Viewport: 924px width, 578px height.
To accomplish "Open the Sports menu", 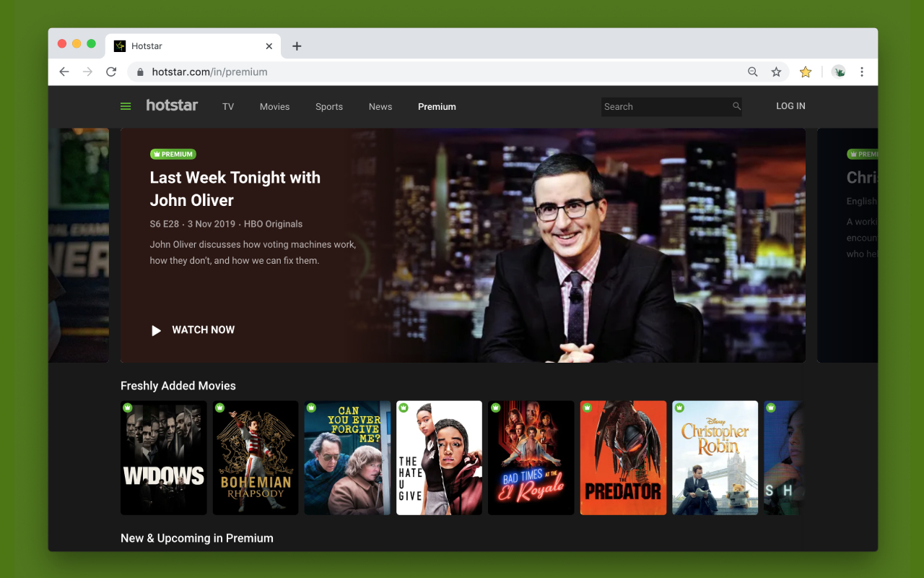I will tap(329, 106).
